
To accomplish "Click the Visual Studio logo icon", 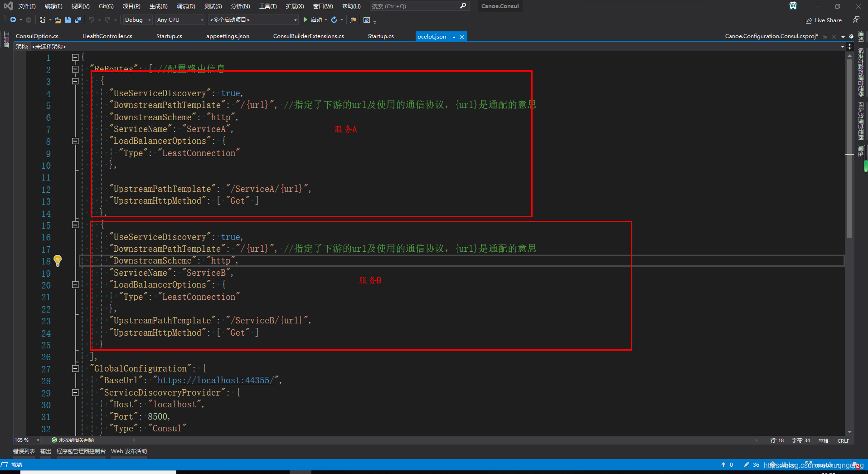I will click(8, 6).
